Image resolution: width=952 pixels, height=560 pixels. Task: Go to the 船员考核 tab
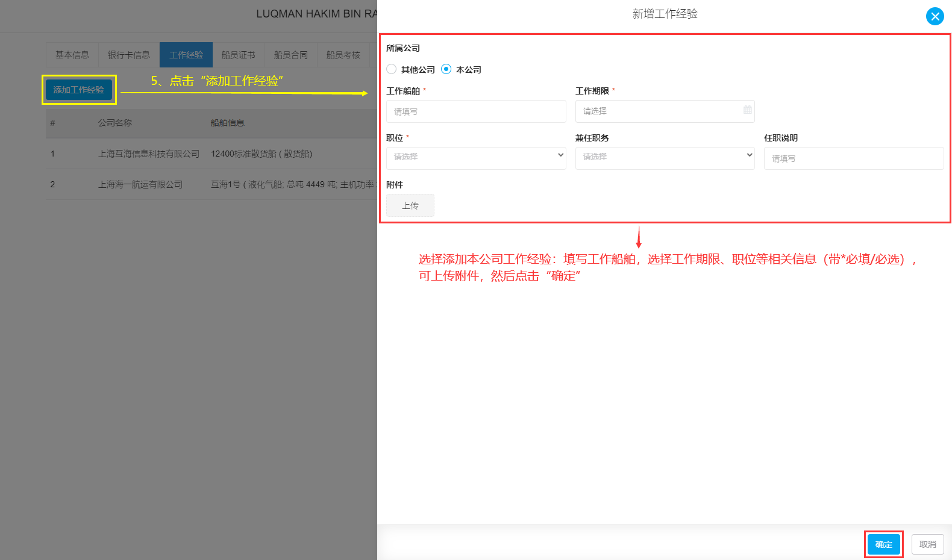(343, 55)
